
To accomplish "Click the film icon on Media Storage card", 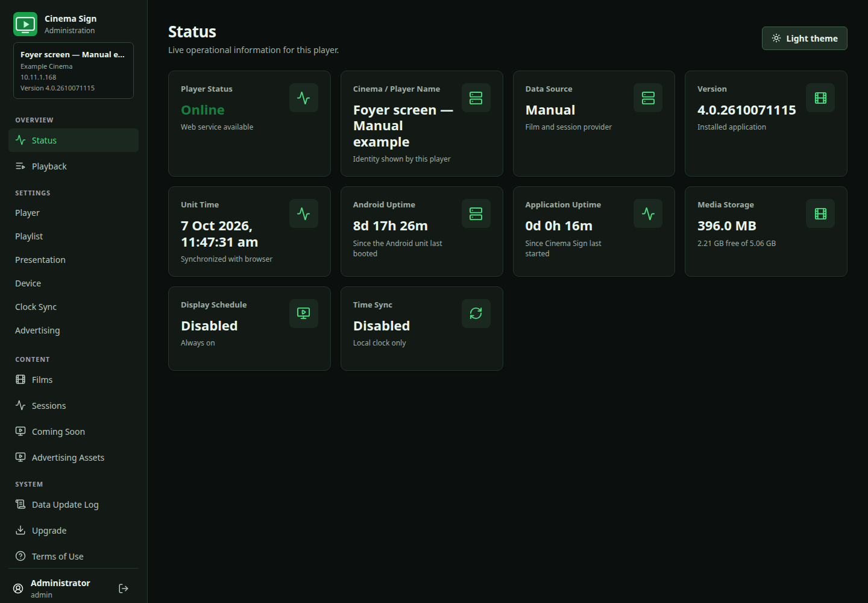I will coord(820,213).
